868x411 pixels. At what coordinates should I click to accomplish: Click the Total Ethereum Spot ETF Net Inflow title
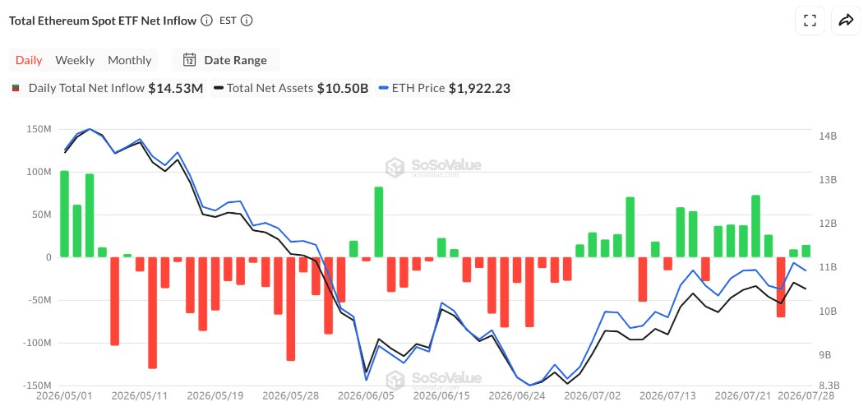pyautogui.click(x=103, y=21)
